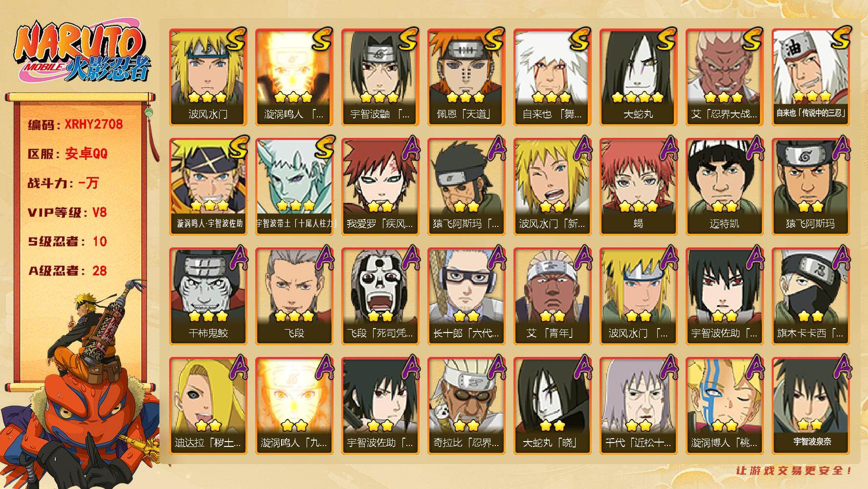The height and width of the screenshot is (489, 868).
Task: Click the A rank badge on 猿飞阿斯玛
Action: 840,148
